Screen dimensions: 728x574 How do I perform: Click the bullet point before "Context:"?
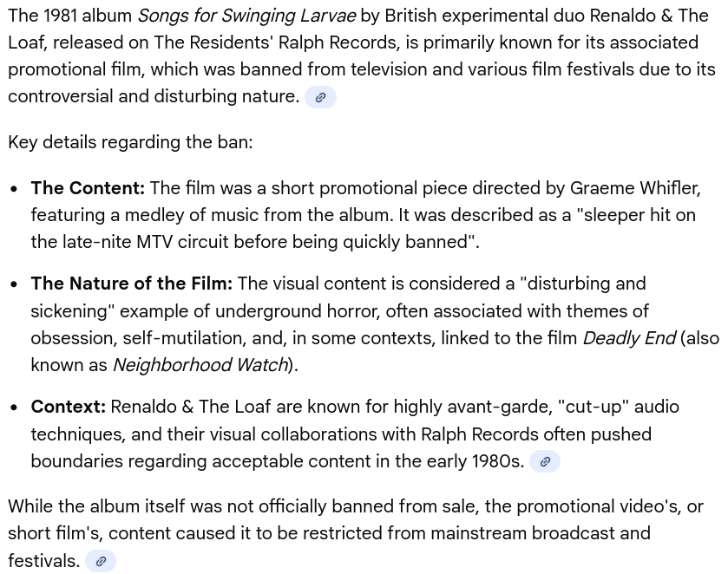[x=15, y=408]
